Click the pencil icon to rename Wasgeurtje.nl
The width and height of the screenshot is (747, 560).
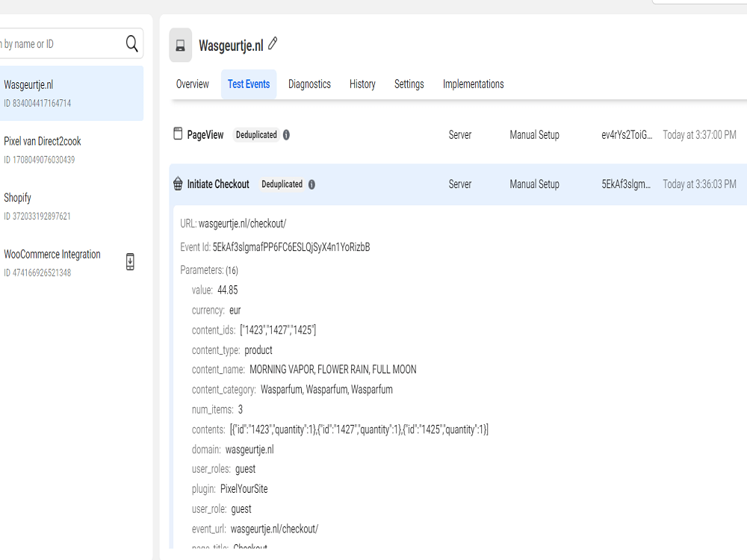273,45
